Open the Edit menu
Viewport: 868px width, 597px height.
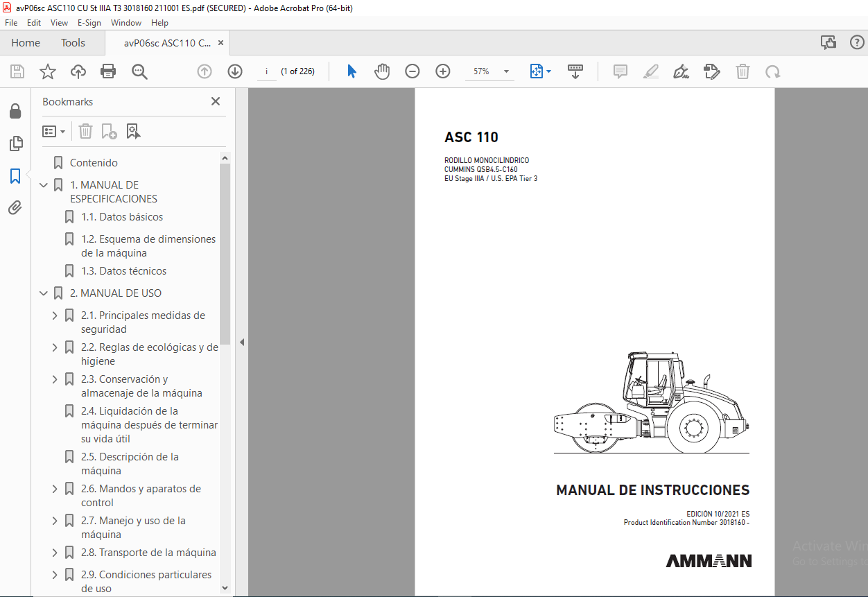click(x=34, y=22)
